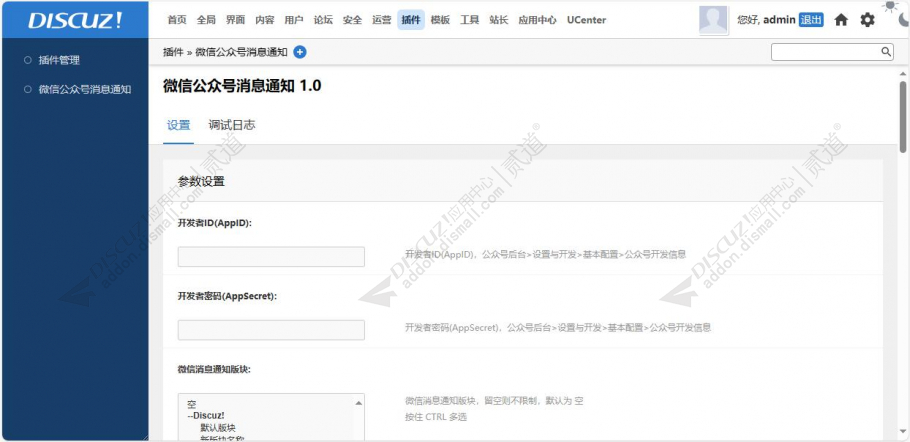Click the search magnifier icon
Screen dimensions: 910x442
coord(886,52)
